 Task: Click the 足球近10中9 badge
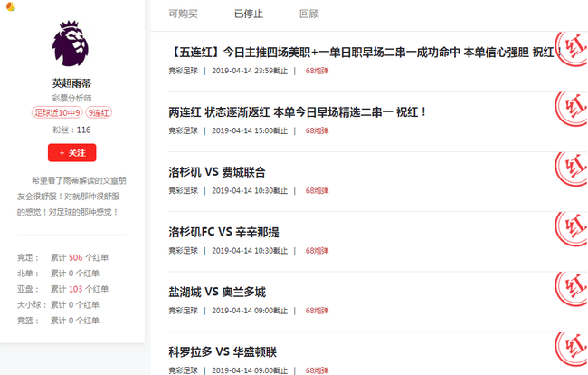point(57,112)
